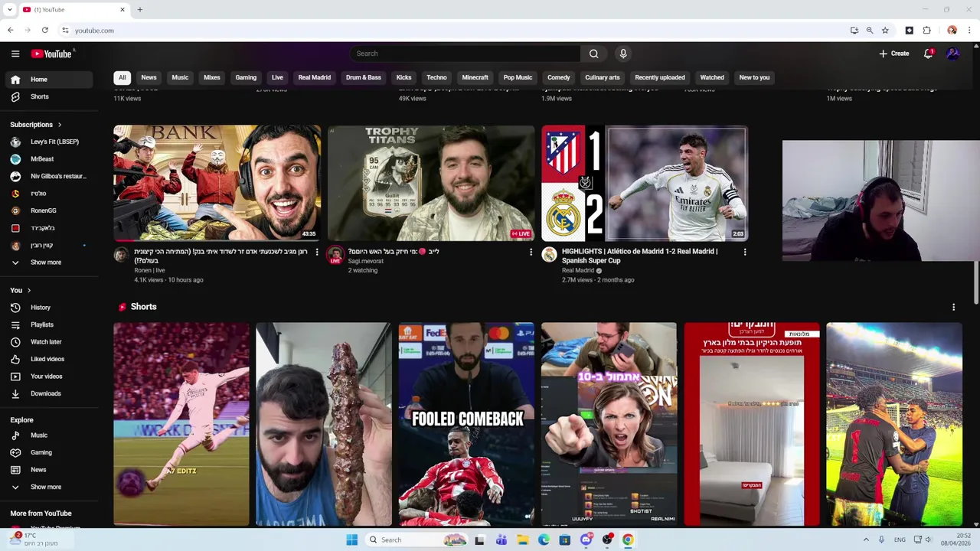Viewport: 980px width, 551px height.
Task: Select the All filter chip
Action: tap(122, 77)
